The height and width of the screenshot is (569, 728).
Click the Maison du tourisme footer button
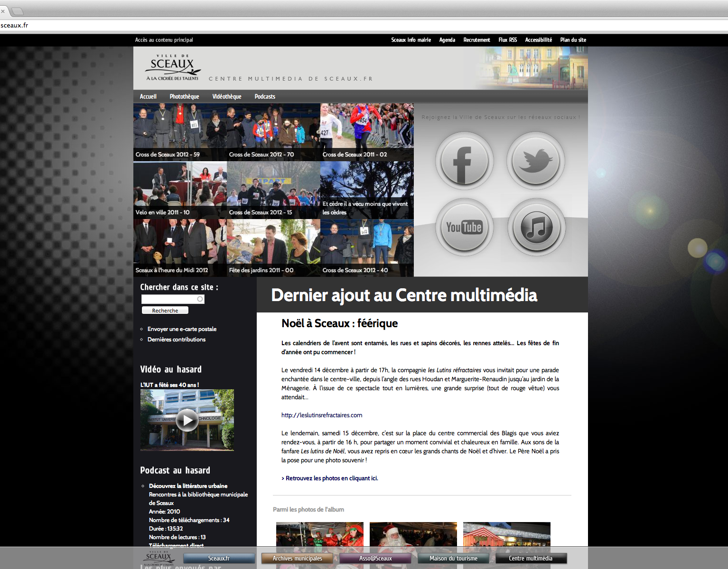tap(453, 559)
